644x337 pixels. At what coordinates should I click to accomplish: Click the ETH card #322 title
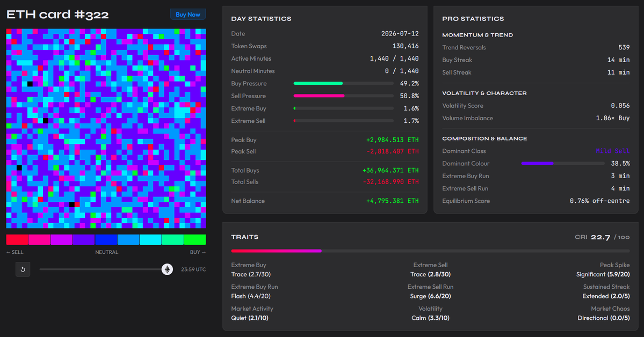tap(57, 15)
